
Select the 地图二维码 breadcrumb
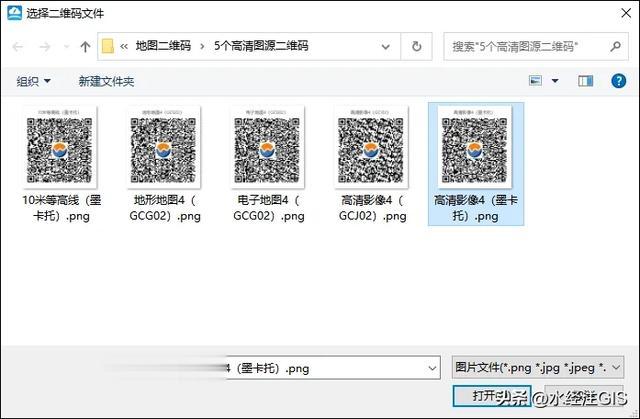[163, 46]
